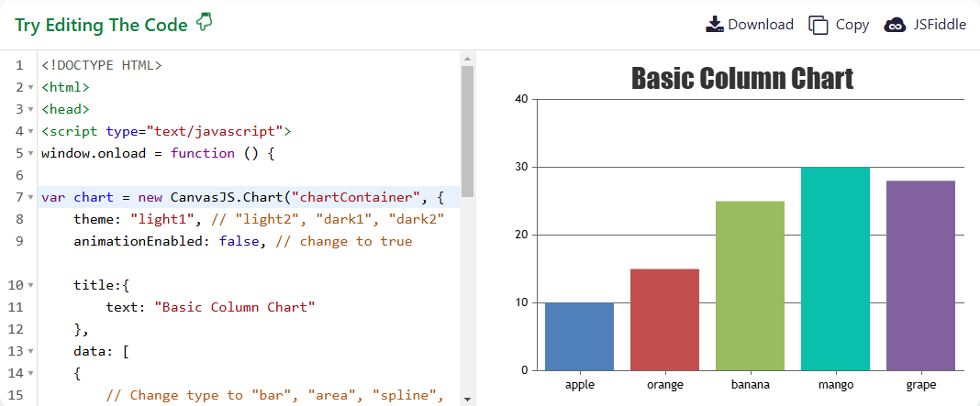
Task: Collapse the head tag fold arrow on line 3
Action: 30,109
